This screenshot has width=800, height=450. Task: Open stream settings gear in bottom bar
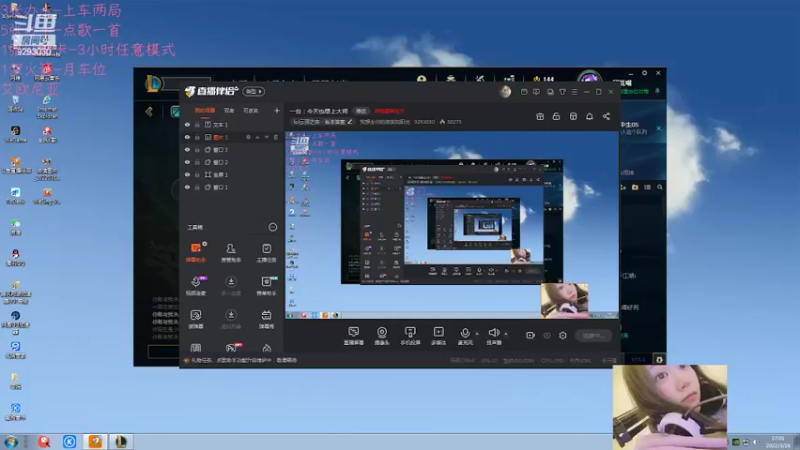tap(563, 336)
